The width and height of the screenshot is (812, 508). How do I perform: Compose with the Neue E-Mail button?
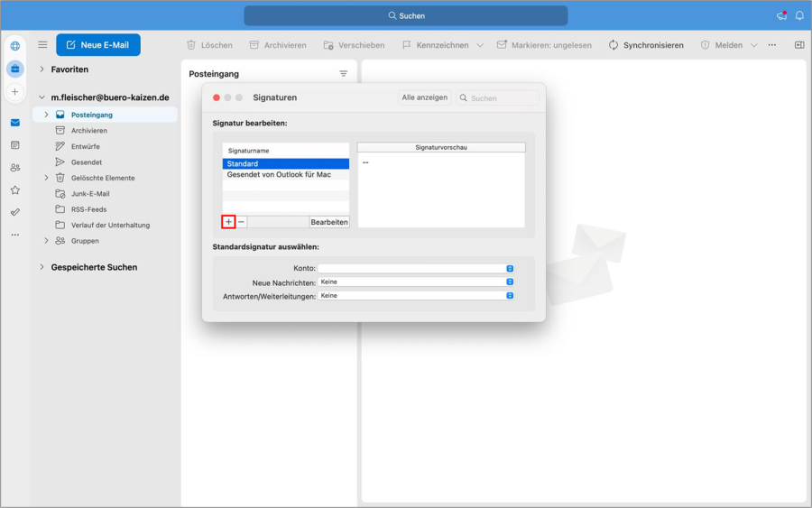(98, 45)
